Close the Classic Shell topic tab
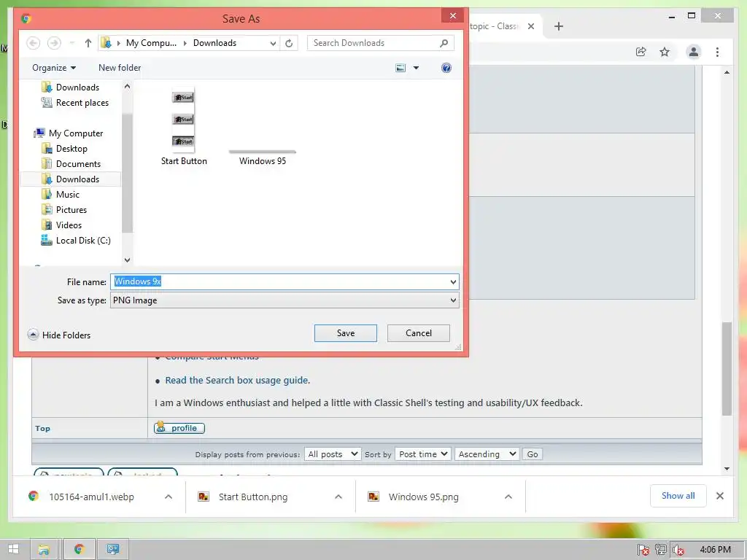The width and height of the screenshot is (747, 560). [531, 26]
